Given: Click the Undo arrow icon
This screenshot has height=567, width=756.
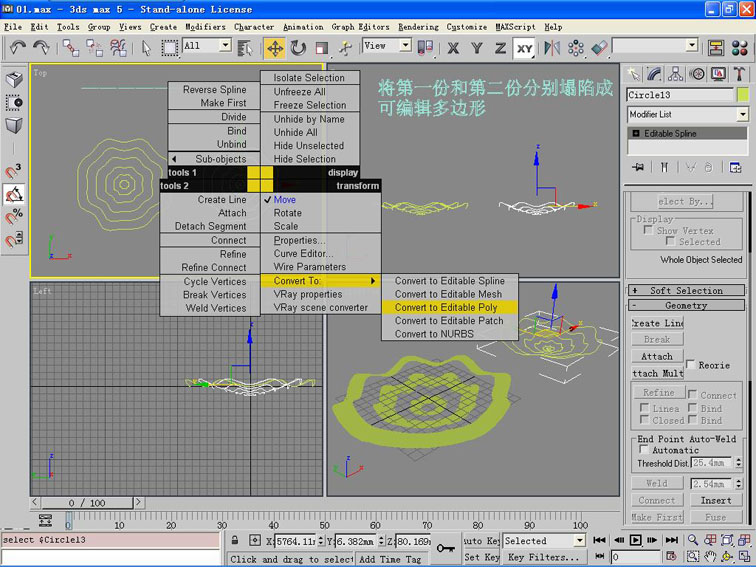Looking at the screenshot, I should click(x=18, y=48).
